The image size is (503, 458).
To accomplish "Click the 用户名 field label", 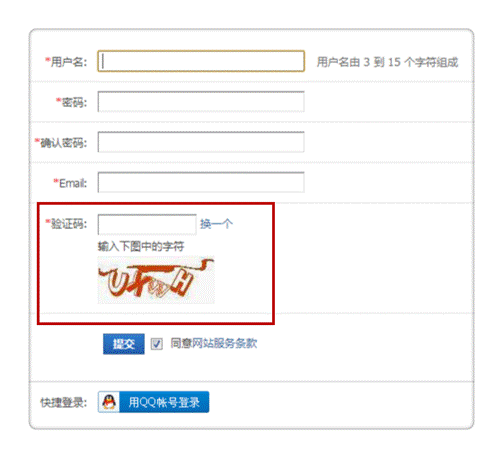I will [66, 62].
